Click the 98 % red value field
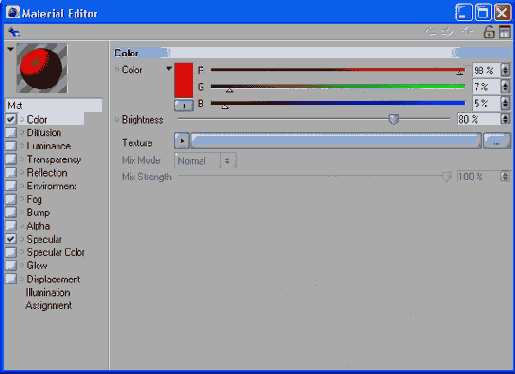Image resolution: width=515 pixels, height=374 pixels. pyautogui.click(x=486, y=70)
